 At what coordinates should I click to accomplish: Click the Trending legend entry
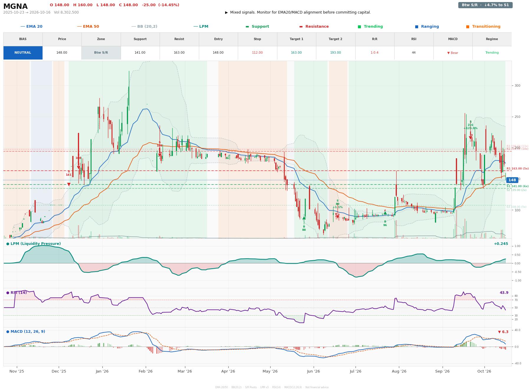coord(370,27)
